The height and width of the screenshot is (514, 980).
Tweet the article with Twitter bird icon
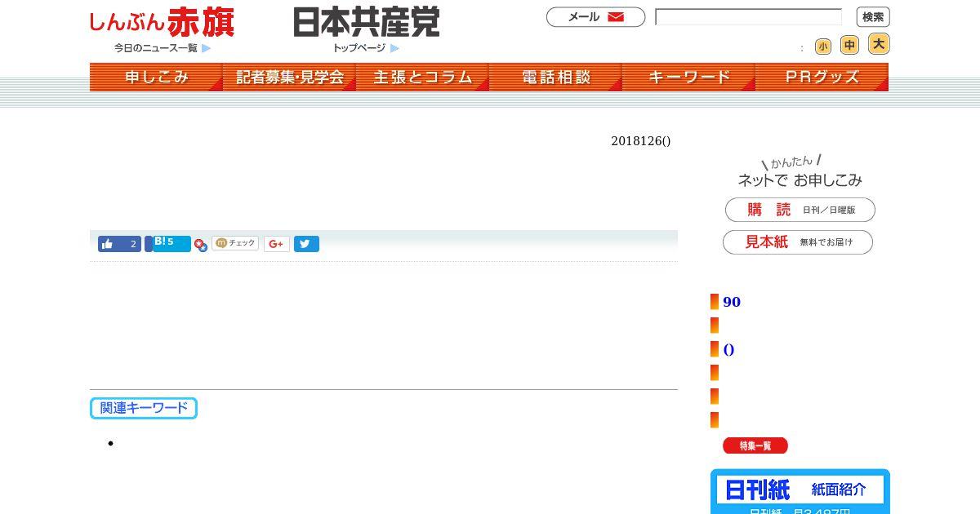306,244
